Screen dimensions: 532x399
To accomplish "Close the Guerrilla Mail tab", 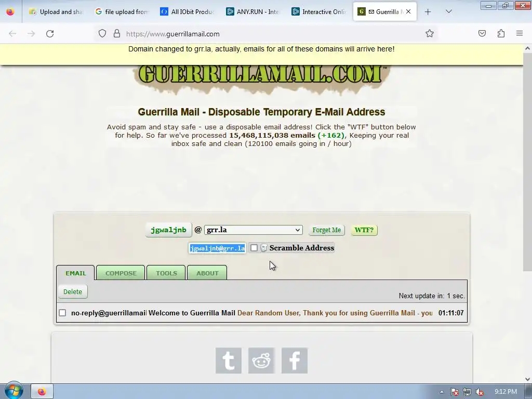I will click(x=408, y=12).
